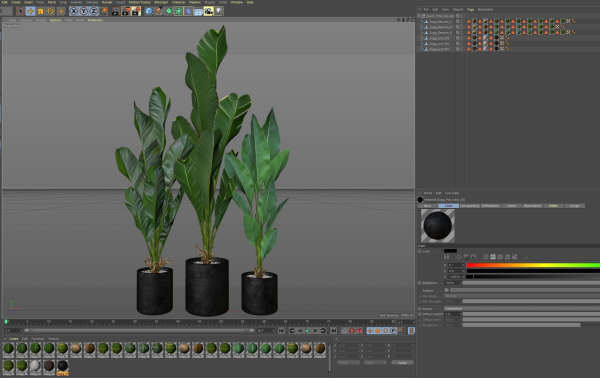Screen dimensions: 600x378
Task: Click the floor/environment grid icon
Action: [198, 11]
